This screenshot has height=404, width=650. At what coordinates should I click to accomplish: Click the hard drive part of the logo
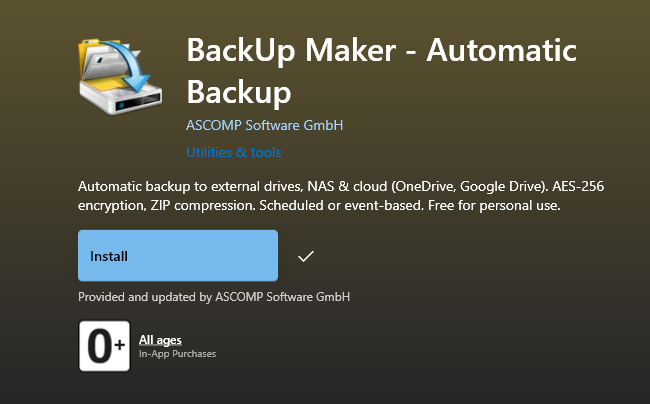pyautogui.click(x=121, y=97)
